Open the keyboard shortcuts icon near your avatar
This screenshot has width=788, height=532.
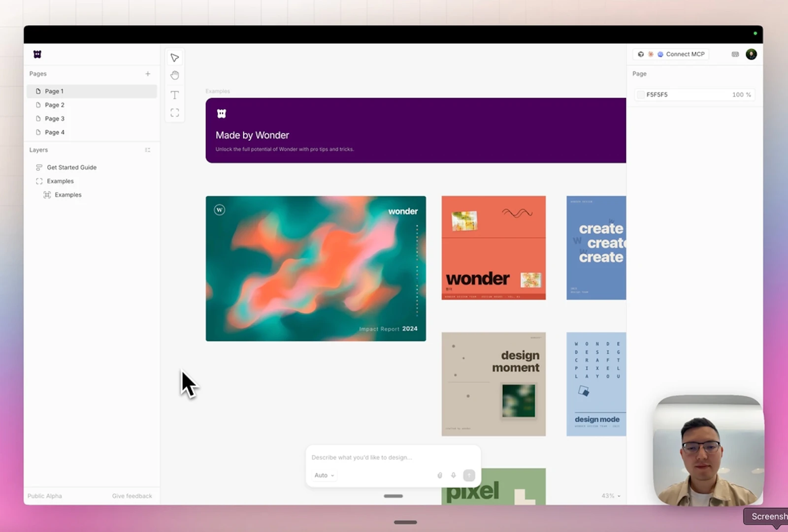735,54
